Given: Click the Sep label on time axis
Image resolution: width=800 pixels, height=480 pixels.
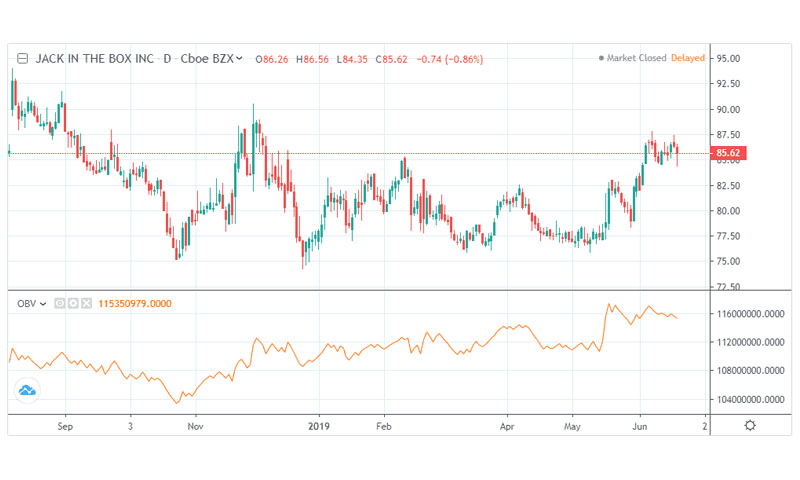Looking at the screenshot, I should pos(65,426).
